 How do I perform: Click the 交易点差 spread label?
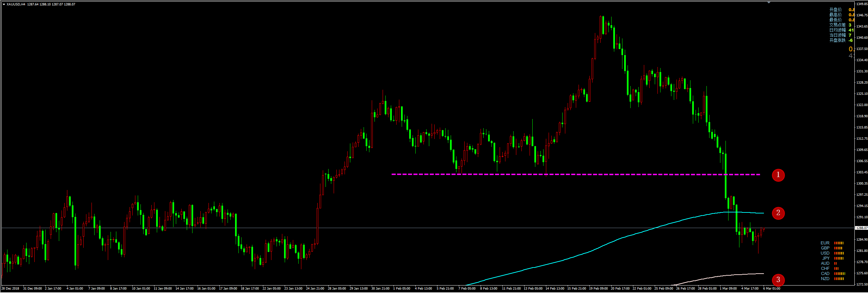[837, 25]
